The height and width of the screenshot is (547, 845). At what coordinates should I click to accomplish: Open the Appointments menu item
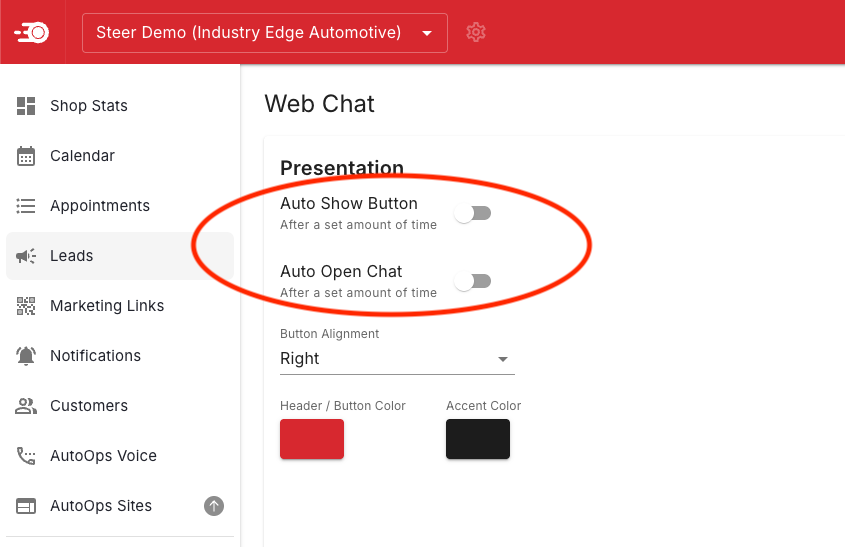[120, 206]
